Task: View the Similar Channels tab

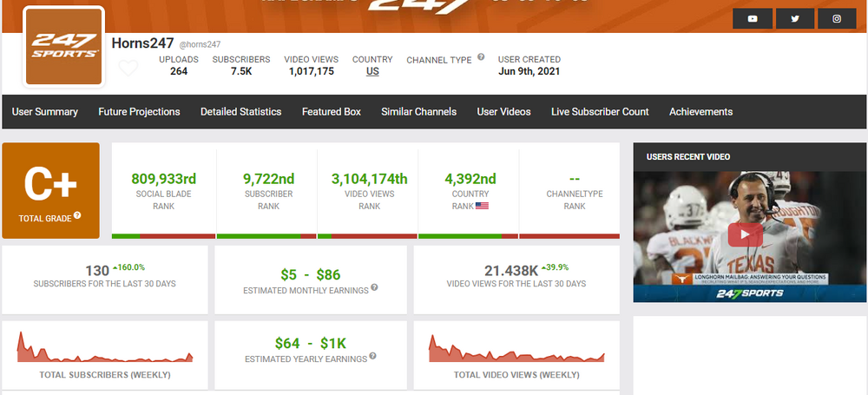Action: pyautogui.click(x=418, y=112)
